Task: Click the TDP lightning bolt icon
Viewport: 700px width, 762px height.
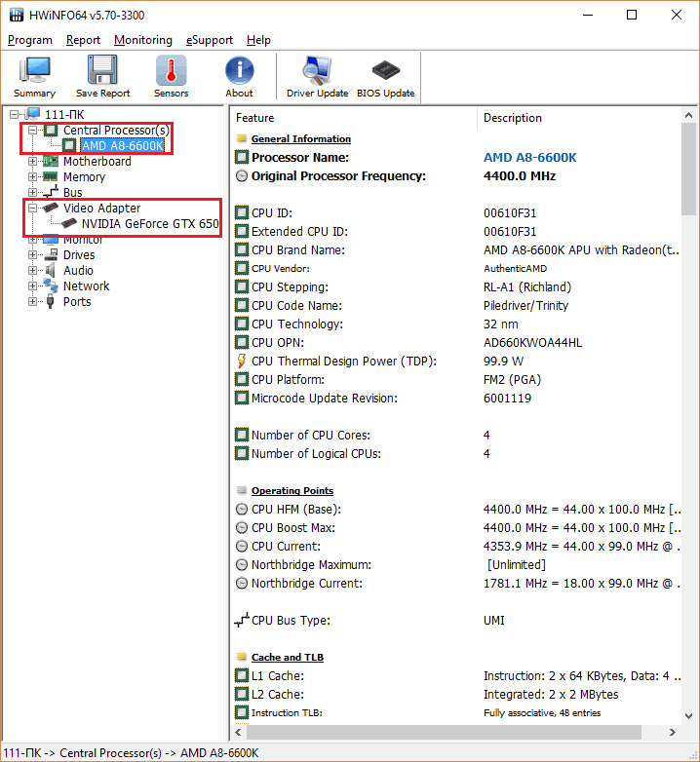Action: point(242,362)
